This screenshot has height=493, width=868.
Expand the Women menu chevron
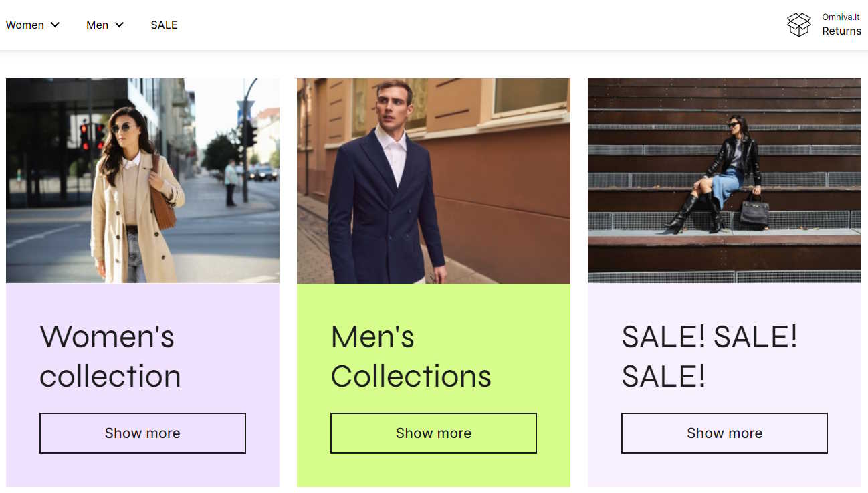tap(55, 25)
